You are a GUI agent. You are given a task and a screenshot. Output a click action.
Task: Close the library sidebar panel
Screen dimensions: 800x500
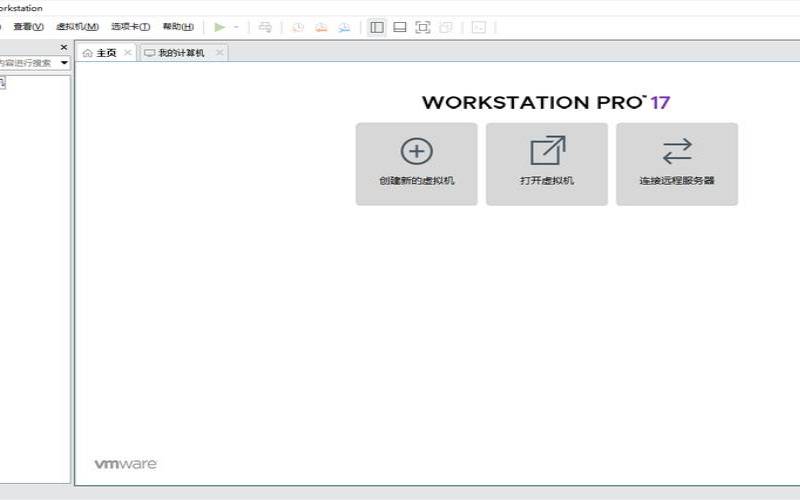pos(64,47)
